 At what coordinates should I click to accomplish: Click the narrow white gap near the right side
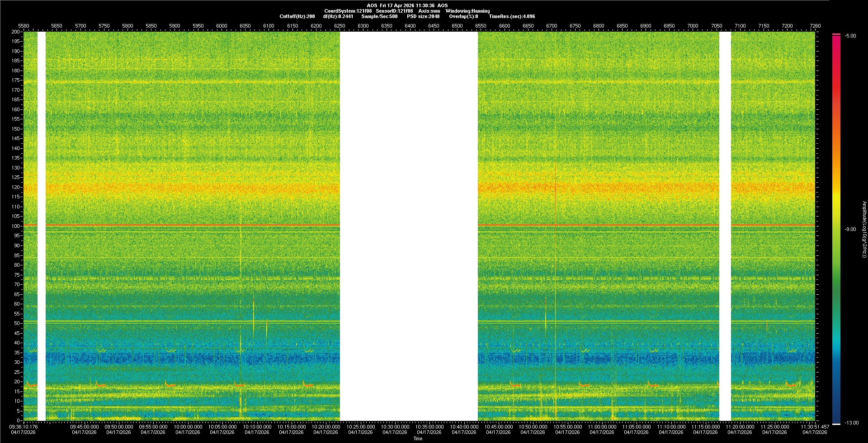click(725, 226)
